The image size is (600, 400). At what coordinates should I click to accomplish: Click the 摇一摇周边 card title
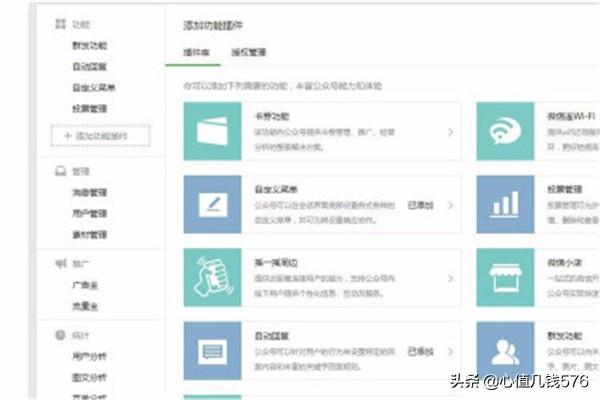pyautogui.click(x=276, y=263)
